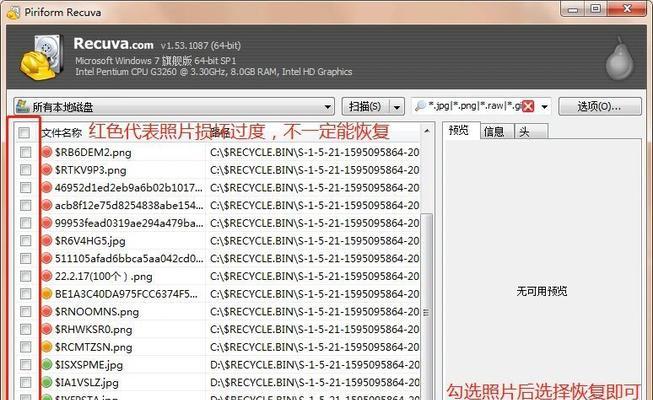
Task: Click the C:\$RECYCLE.BIN path of $RB6DEM2.png
Action: (314, 152)
